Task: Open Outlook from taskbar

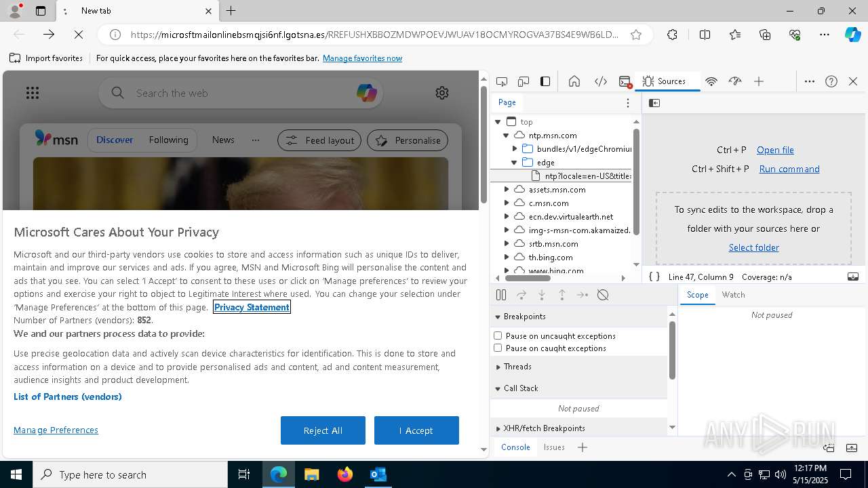Action: click(378, 474)
